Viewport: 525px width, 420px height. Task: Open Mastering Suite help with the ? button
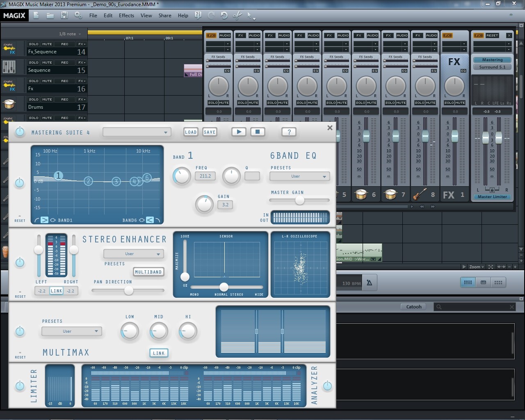tap(289, 132)
